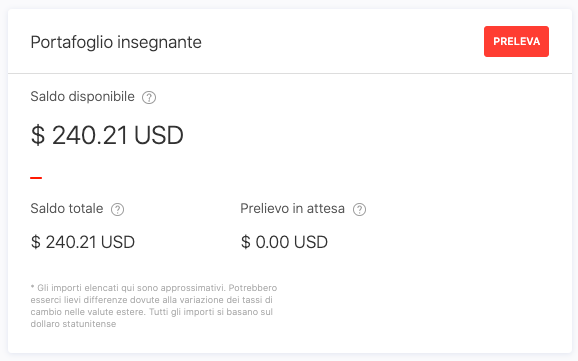Click disclaimer line mentioning cambio nelle valute estere

(x=152, y=312)
